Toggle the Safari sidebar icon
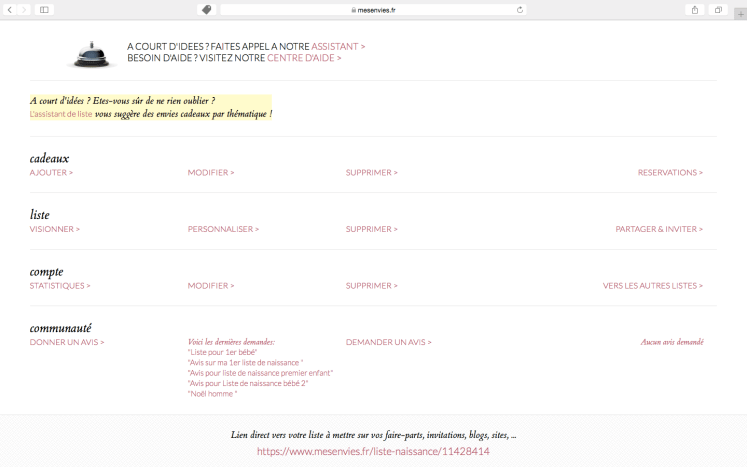This screenshot has width=747, height=467. click(45, 9)
